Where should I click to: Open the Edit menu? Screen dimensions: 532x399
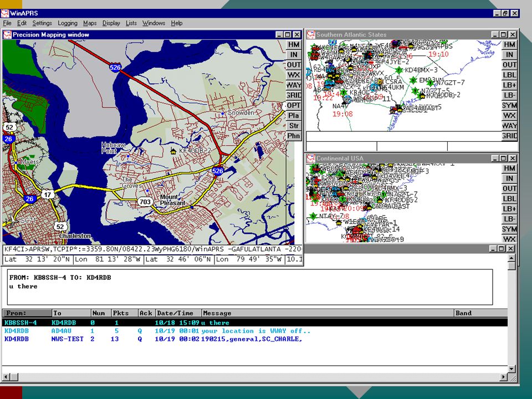[22, 23]
